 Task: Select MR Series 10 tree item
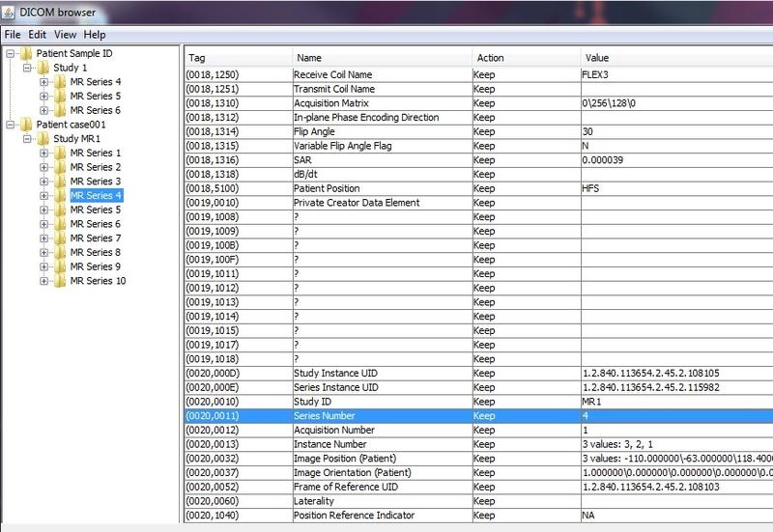[98, 281]
